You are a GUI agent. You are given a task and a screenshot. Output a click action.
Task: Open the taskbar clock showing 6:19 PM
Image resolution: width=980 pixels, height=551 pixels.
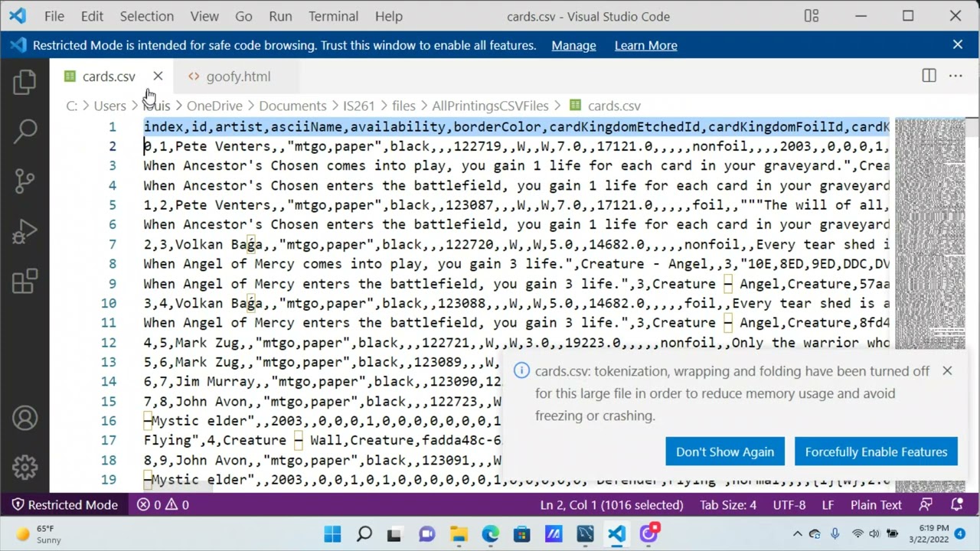coord(927,534)
